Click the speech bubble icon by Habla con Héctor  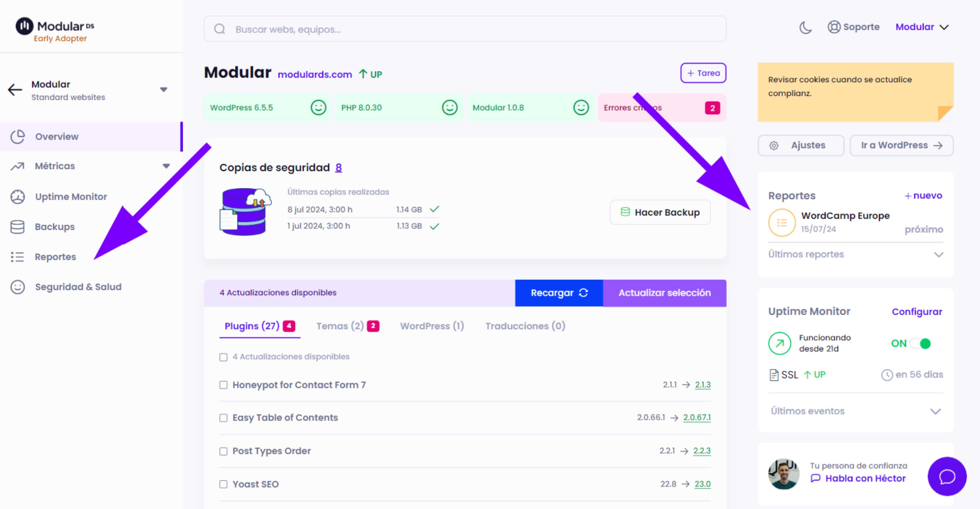(x=815, y=478)
